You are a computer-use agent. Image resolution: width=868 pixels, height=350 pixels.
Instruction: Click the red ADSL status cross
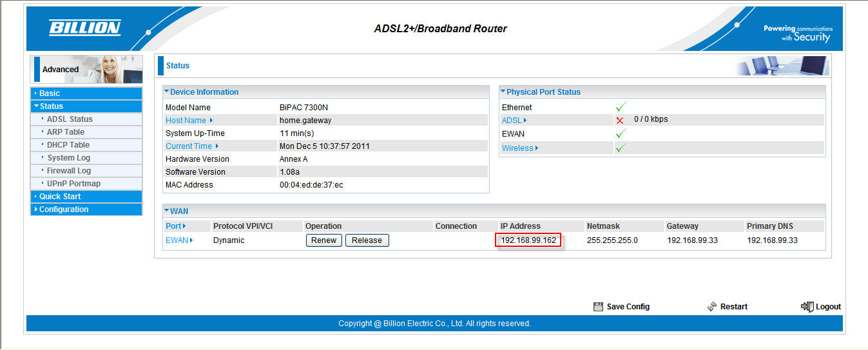620,121
